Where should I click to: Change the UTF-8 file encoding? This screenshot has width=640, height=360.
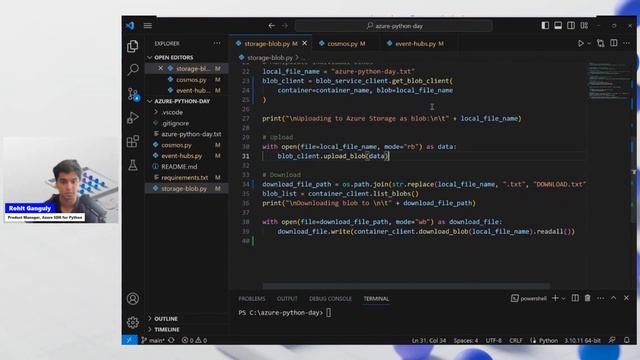pyautogui.click(x=493, y=340)
